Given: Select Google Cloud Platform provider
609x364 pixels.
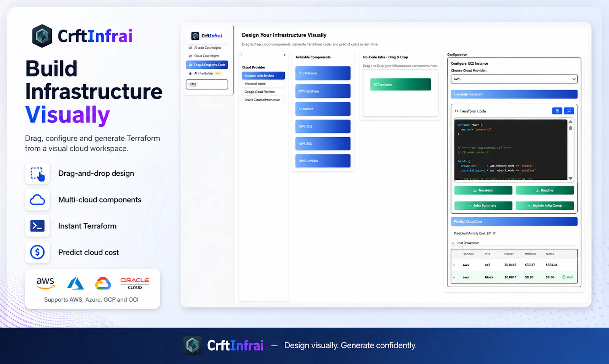Looking at the screenshot, I should 263,92.
